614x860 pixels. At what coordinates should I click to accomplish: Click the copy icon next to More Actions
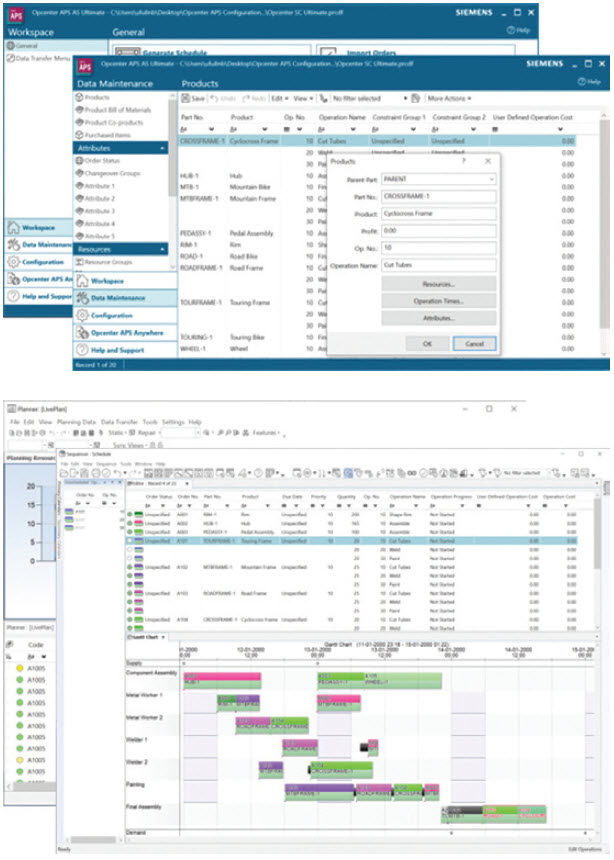click(415, 98)
